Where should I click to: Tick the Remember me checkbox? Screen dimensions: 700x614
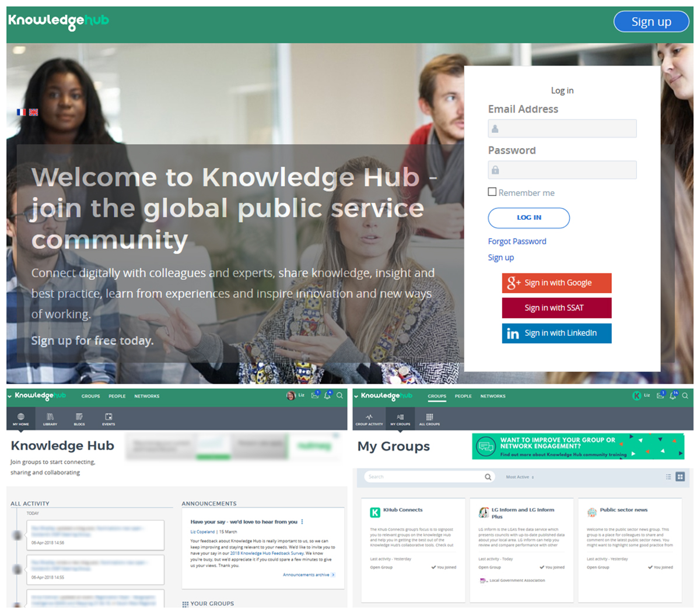click(x=492, y=192)
